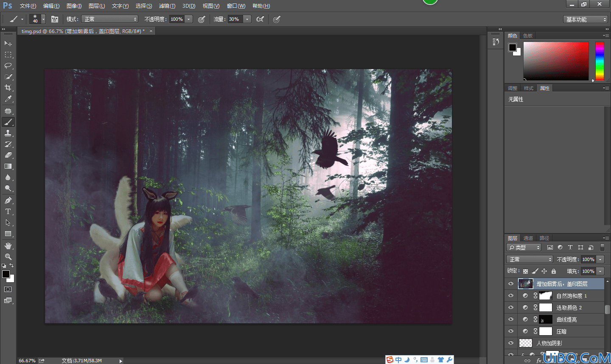
Task: Click the hue spectrum slider strip
Action: click(x=600, y=61)
